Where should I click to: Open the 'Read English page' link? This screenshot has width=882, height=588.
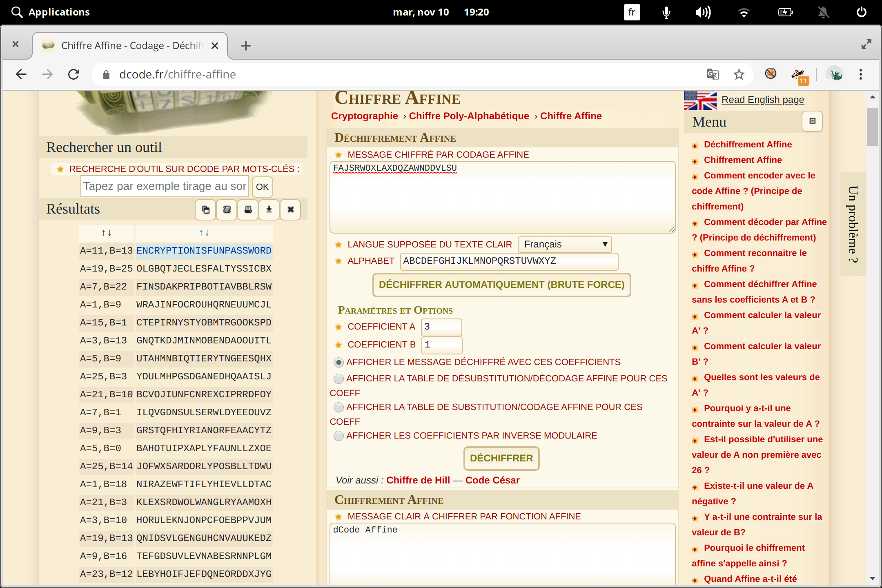pos(763,99)
